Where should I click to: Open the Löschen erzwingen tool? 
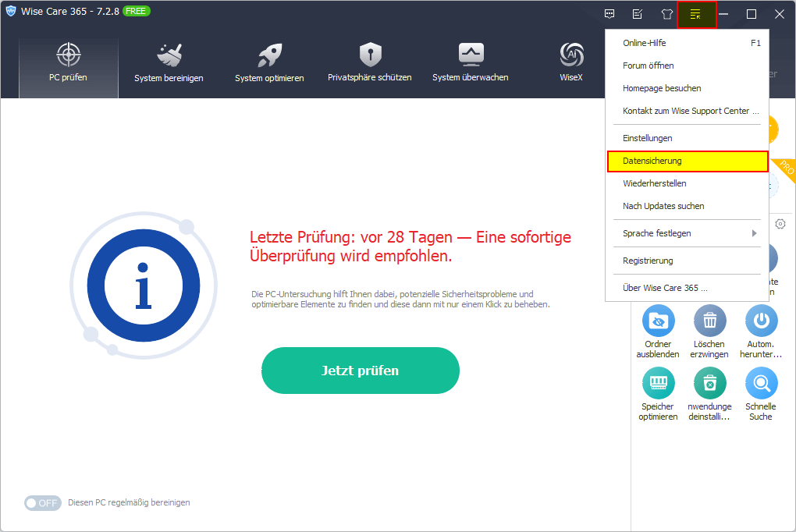(x=709, y=332)
